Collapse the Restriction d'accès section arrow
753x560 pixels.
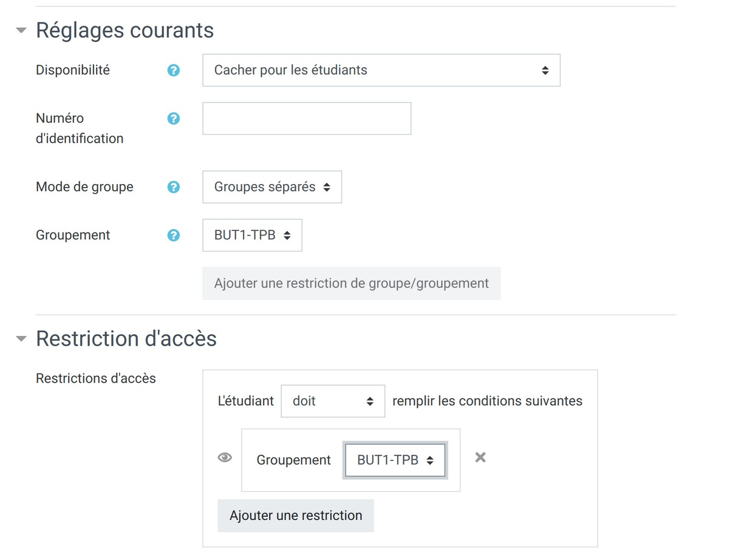[x=21, y=338]
